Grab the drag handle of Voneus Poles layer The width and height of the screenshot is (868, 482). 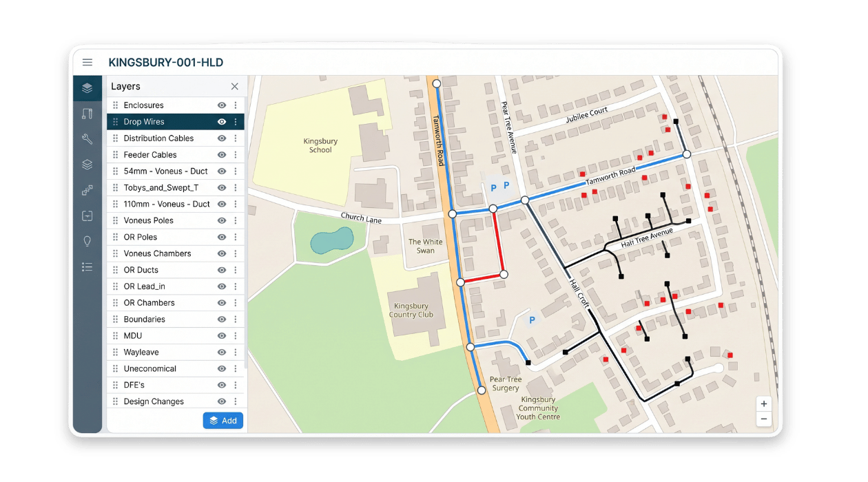pyautogui.click(x=115, y=220)
